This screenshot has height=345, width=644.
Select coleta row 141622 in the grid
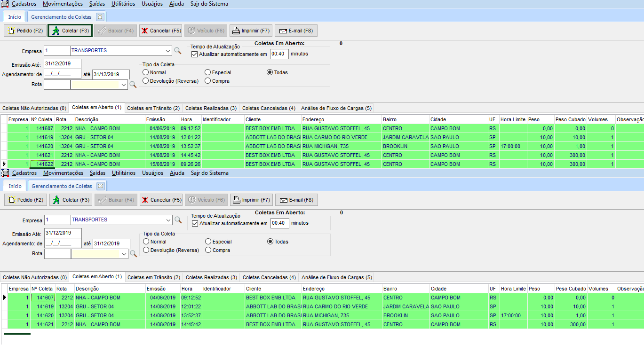[x=45, y=164]
